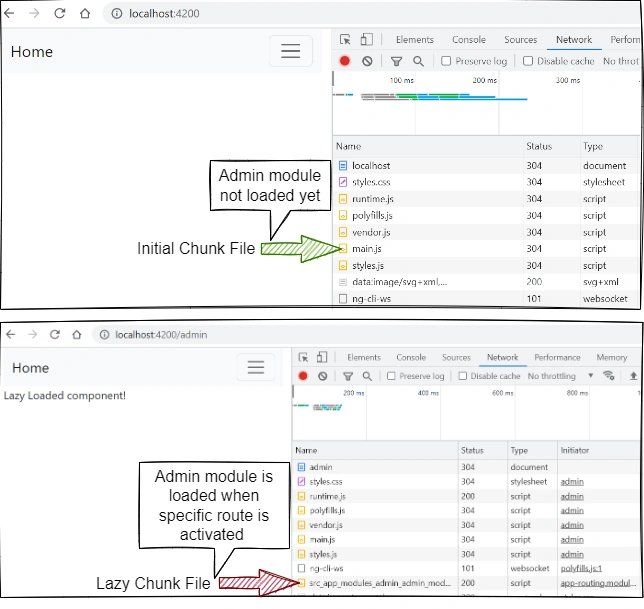The height and width of the screenshot is (609, 644).
Task: Click network timeline overview in top DevTools
Action: 486,103
